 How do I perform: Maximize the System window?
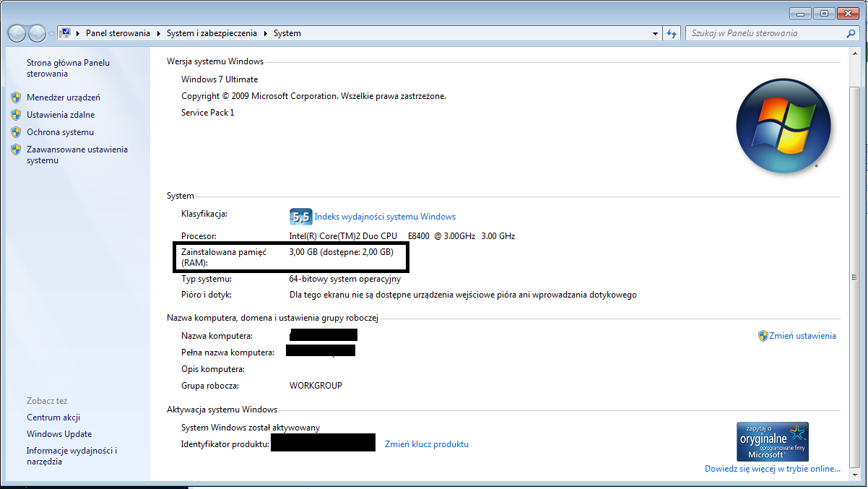pos(824,12)
